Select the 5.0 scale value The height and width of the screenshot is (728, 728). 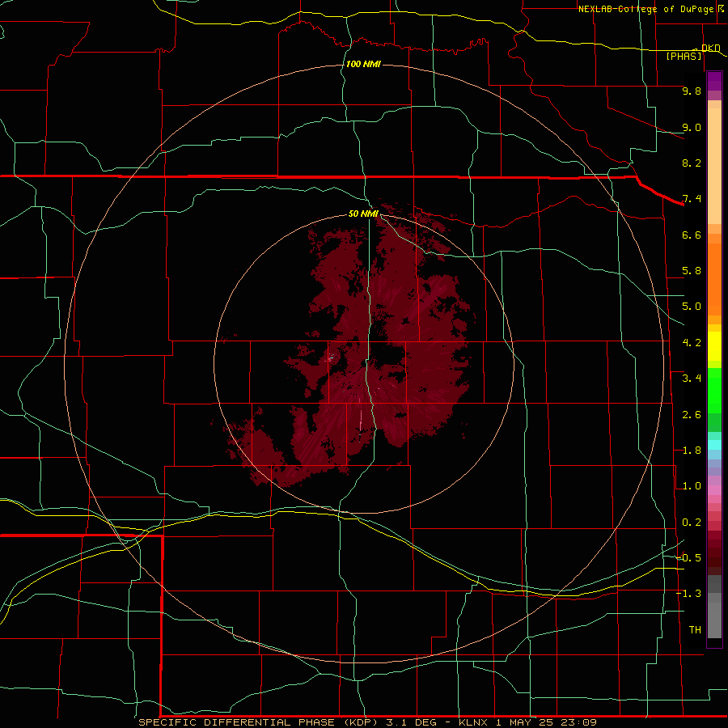pos(692,307)
